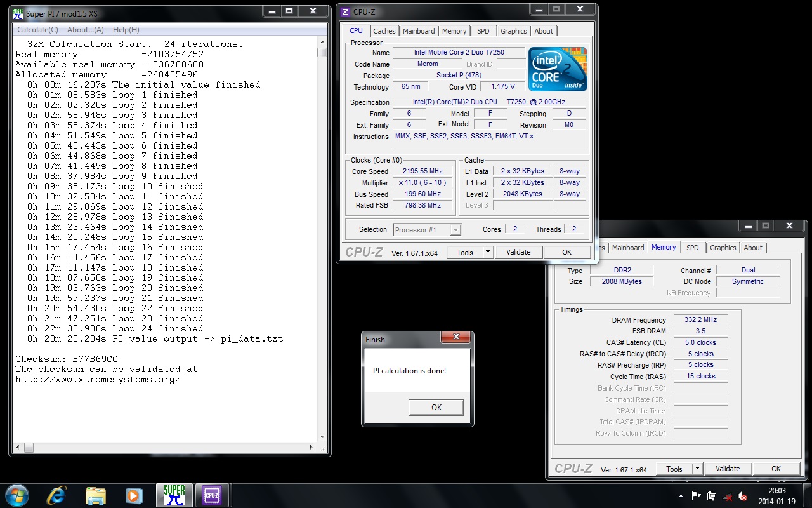Click Tools button in CPU-Z CPU window
The width and height of the screenshot is (812, 508).
coord(465,252)
